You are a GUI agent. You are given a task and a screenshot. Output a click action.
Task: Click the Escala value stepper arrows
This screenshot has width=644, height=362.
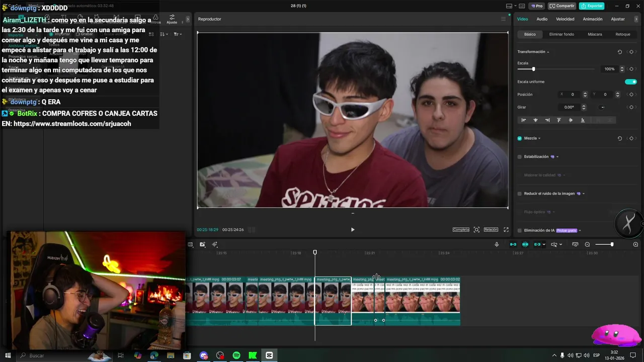pyautogui.click(x=622, y=69)
